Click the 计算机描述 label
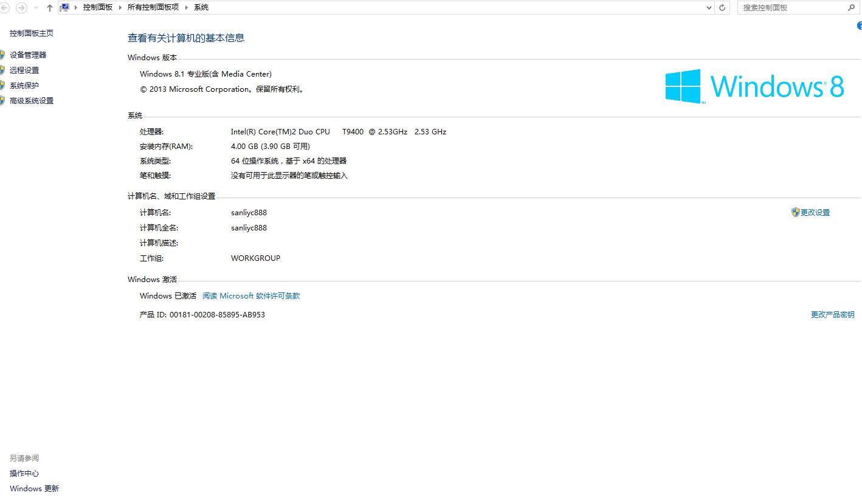 pyautogui.click(x=159, y=243)
